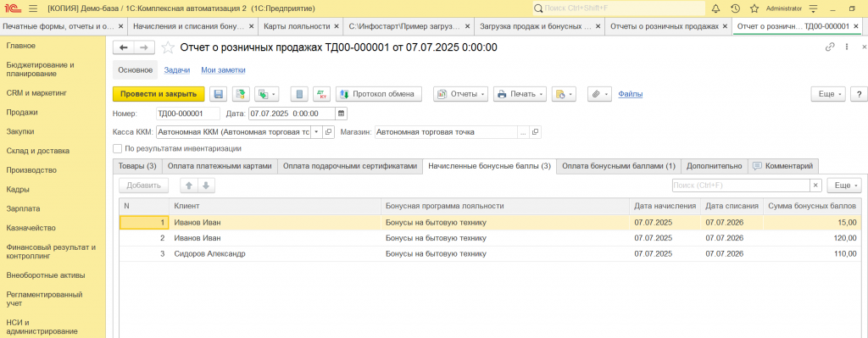Open history clock icon
The height and width of the screenshot is (338, 868).
click(735, 8)
